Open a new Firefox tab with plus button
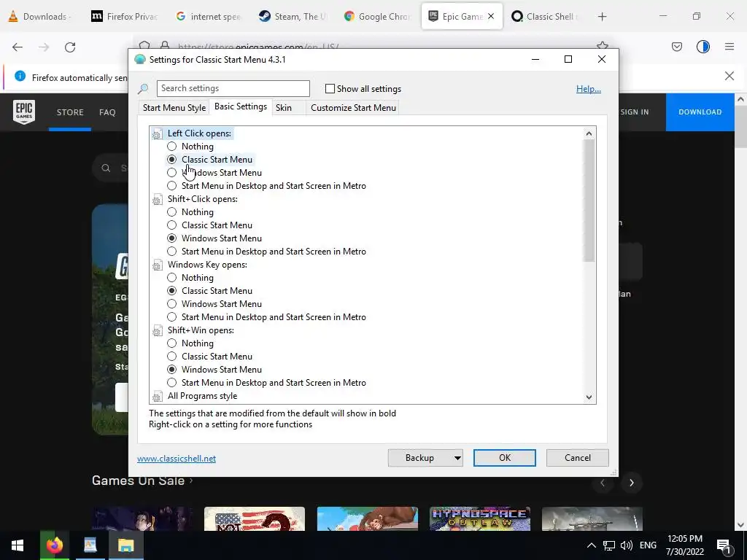This screenshot has width=747, height=560. pos(602,17)
